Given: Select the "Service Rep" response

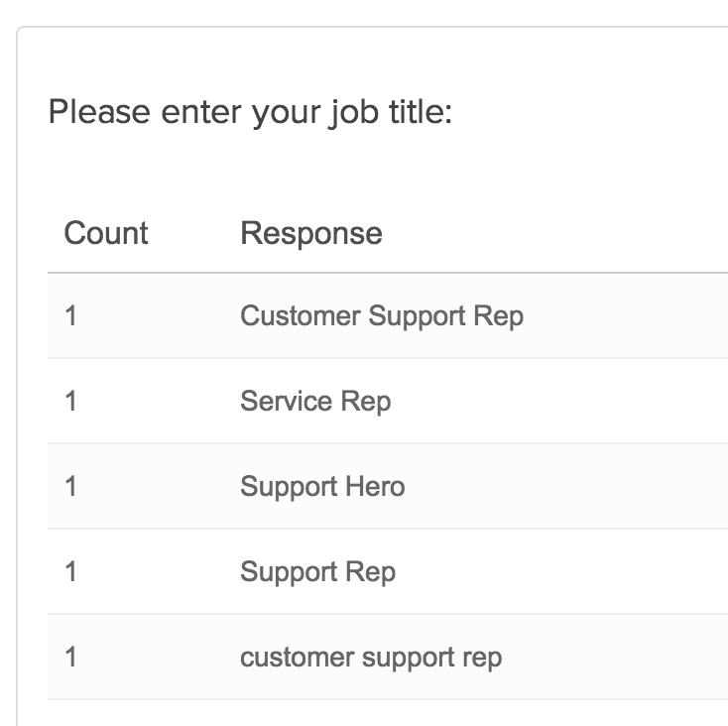Looking at the screenshot, I should [315, 402].
